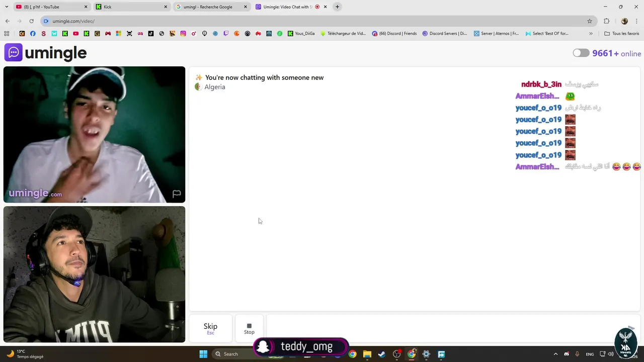Open the Yous_DiiGa bookmark
The image size is (644, 362).
click(301, 34)
